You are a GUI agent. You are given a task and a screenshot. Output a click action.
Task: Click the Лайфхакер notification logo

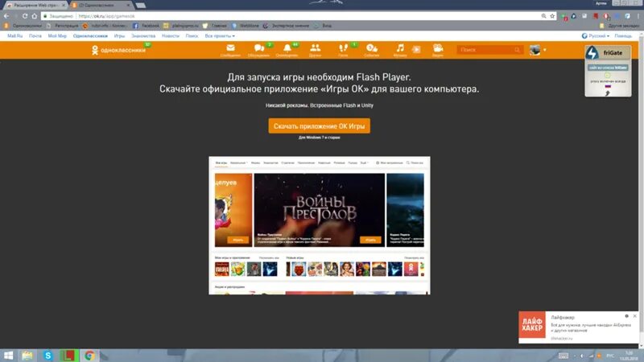[x=532, y=325]
